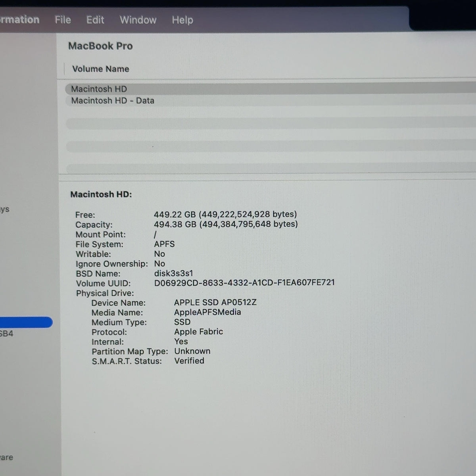Select the Macintosh HD volume row

(x=271, y=89)
